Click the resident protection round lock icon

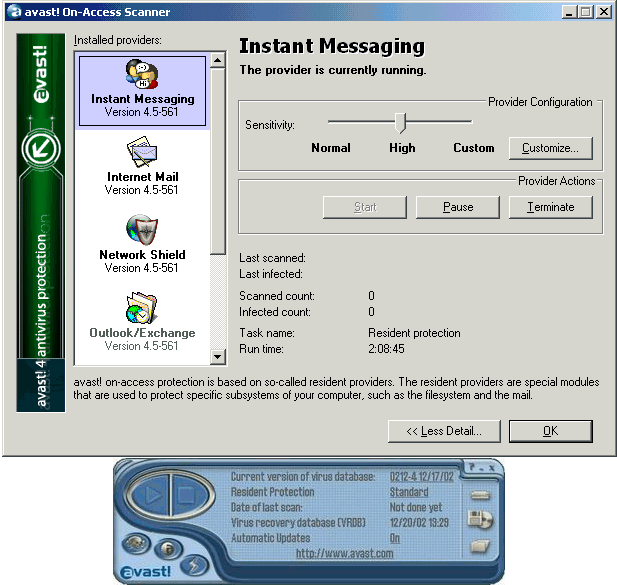tap(168, 549)
